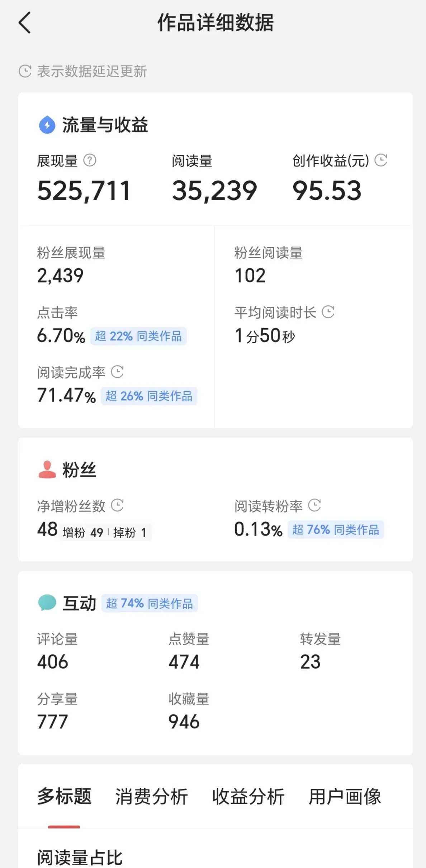Image resolution: width=426 pixels, height=868 pixels.
Task: Tap the green chat bubble icon by 互动
Action: tap(47, 603)
